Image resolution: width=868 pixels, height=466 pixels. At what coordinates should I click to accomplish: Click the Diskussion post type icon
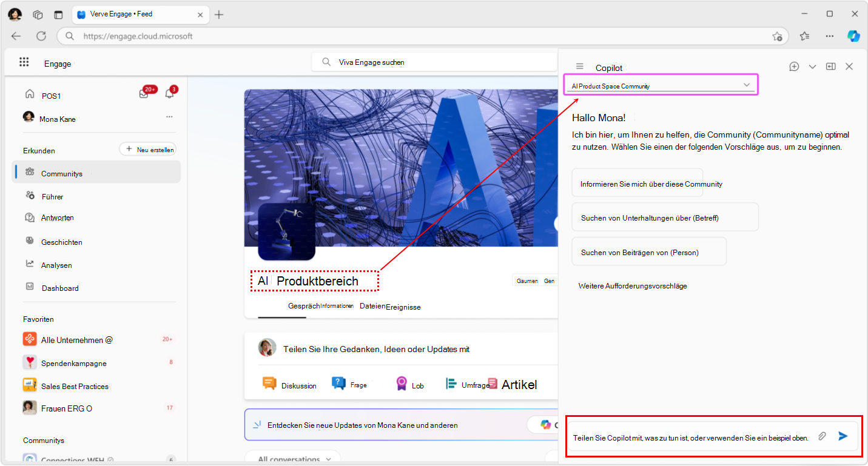[x=269, y=384]
